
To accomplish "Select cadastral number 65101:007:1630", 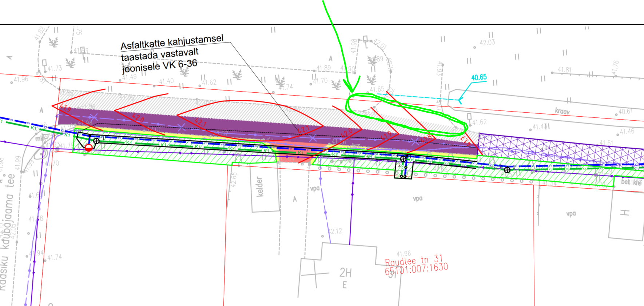I will pyautogui.click(x=417, y=269).
